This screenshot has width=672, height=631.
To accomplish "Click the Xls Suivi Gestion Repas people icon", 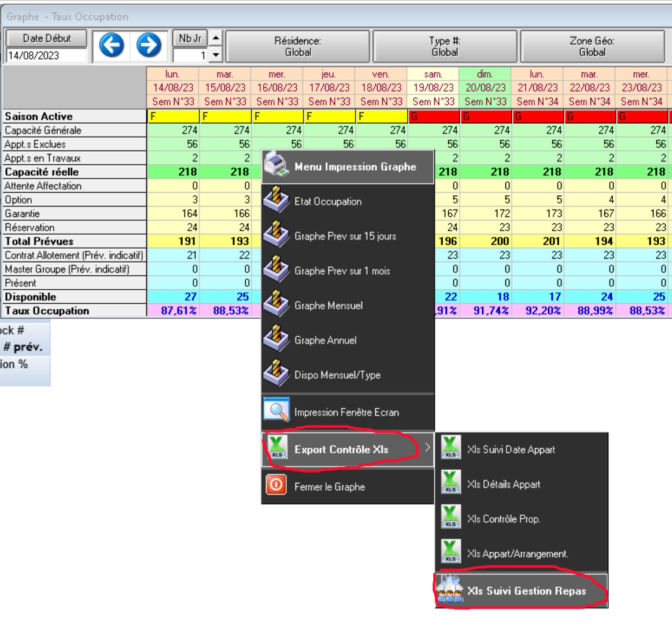I will point(450,591).
